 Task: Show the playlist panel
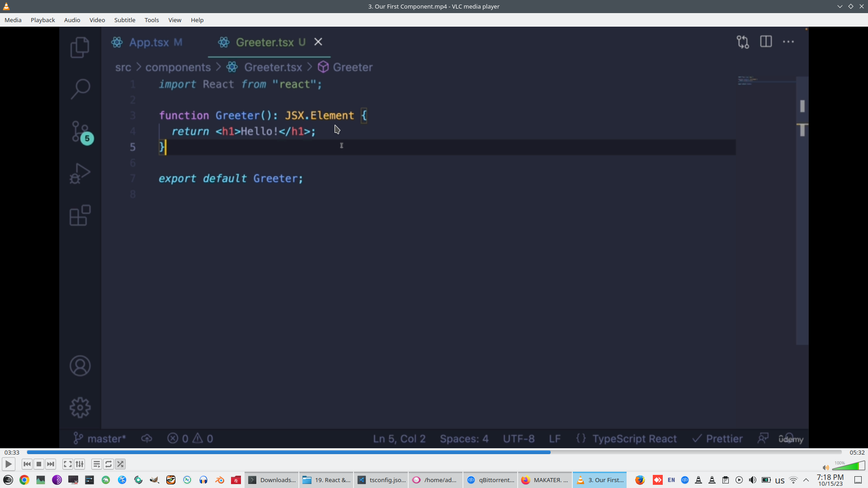coord(96,464)
